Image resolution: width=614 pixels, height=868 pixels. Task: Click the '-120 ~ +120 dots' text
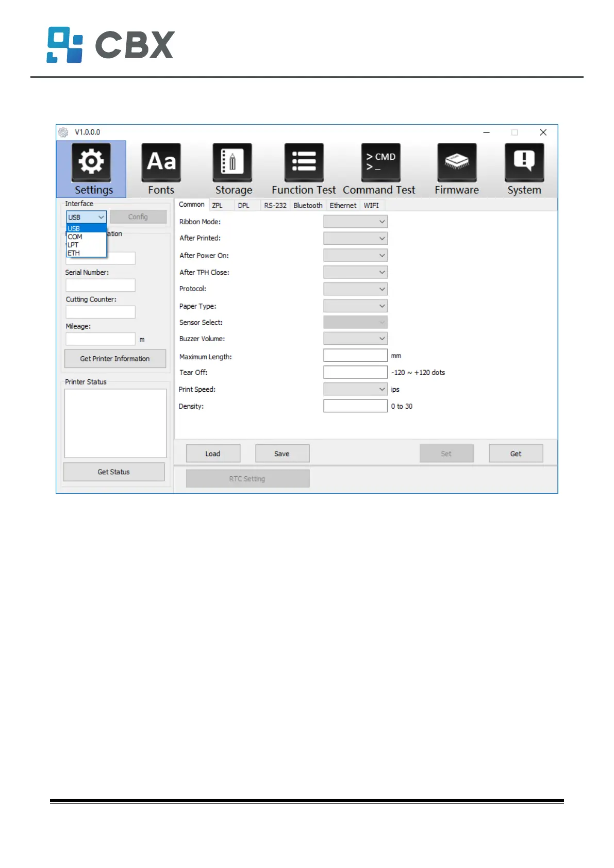(418, 373)
